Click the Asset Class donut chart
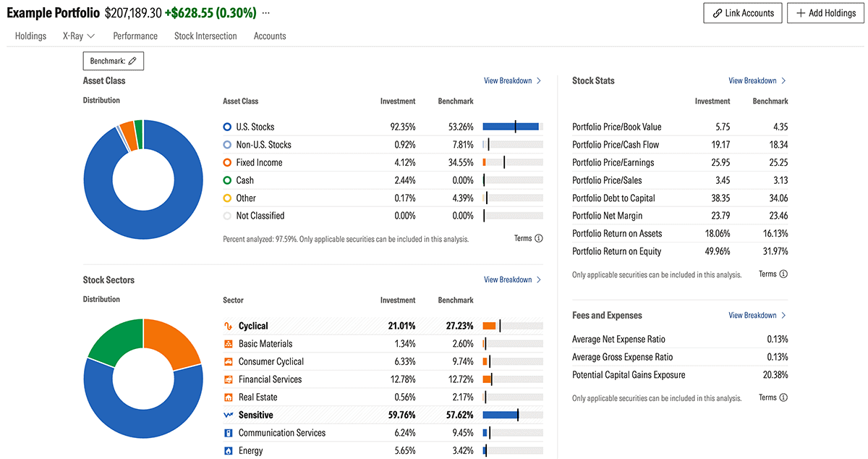Screen dimensions: 868x459 [x=143, y=180]
